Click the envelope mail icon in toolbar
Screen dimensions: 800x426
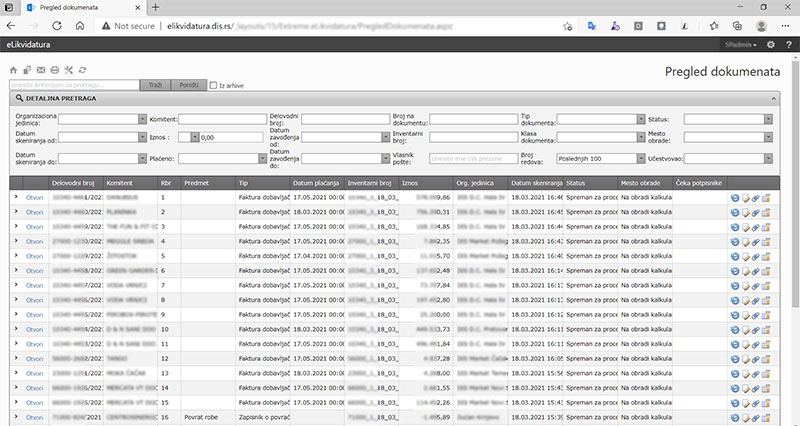click(41, 70)
